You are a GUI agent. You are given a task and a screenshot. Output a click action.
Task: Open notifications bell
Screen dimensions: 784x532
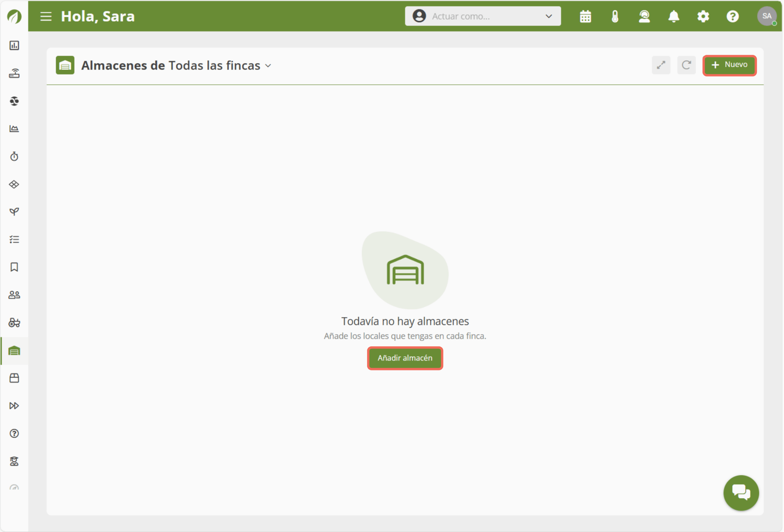click(673, 16)
